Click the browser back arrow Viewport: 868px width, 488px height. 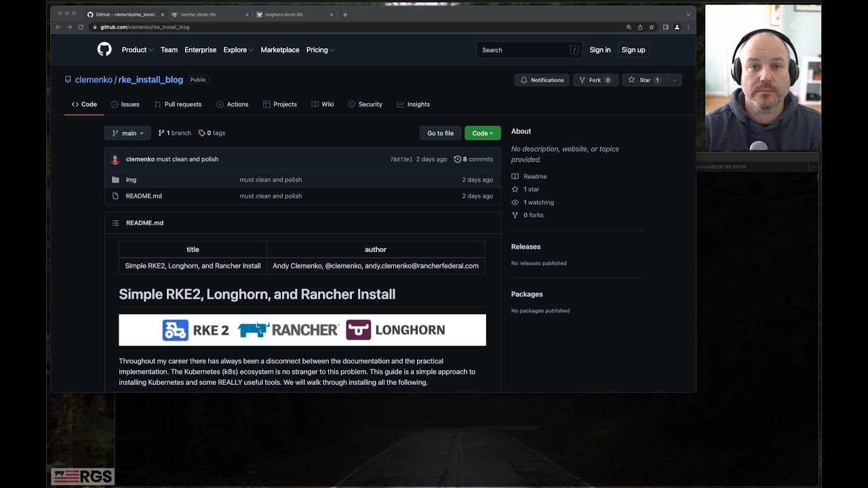point(58,27)
